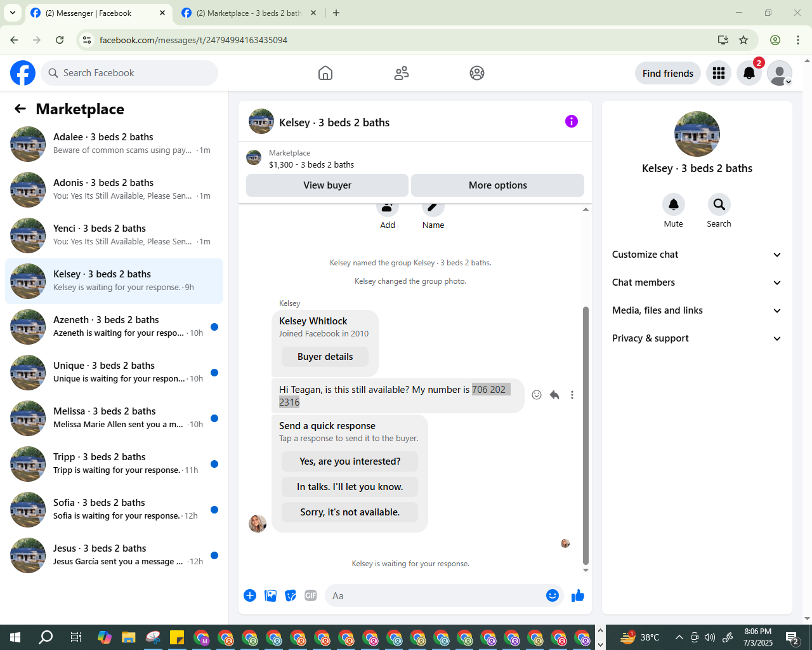The width and height of the screenshot is (812, 650).
Task: Expand the Customize chat section
Action: tap(697, 255)
